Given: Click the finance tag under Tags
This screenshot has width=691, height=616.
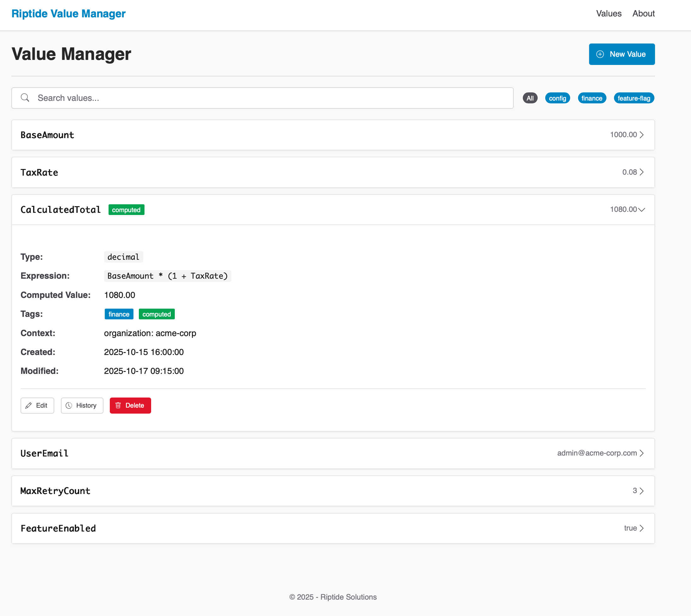Looking at the screenshot, I should [119, 314].
